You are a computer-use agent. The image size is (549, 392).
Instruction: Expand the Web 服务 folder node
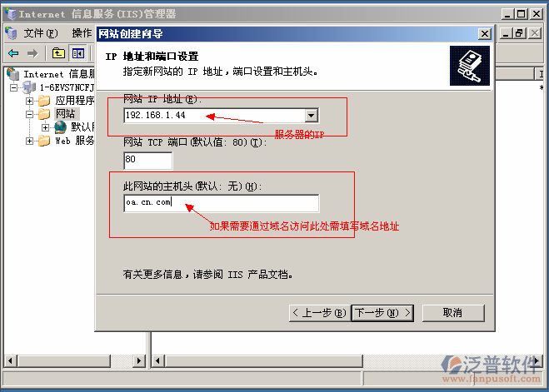29,141
